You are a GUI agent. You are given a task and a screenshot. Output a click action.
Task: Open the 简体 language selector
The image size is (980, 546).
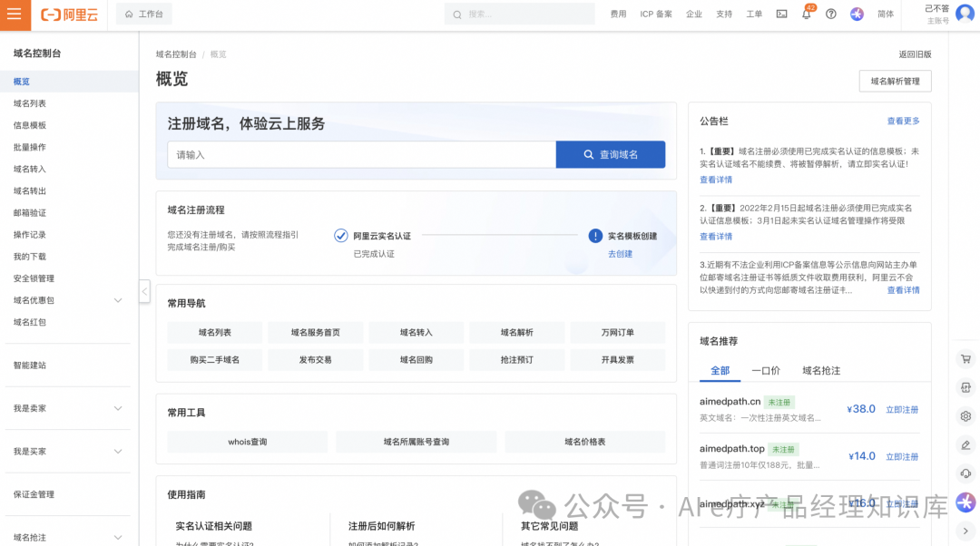tap(885, 14)
